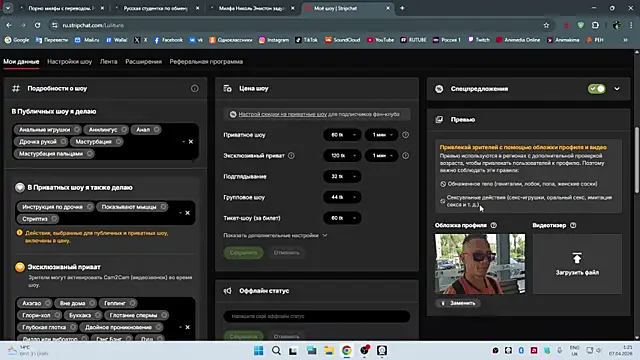Image resolution: width=640 pixels, height=360 pixels.
Task: Remove the Геппинг tag
Action: [x=132, y=303]
